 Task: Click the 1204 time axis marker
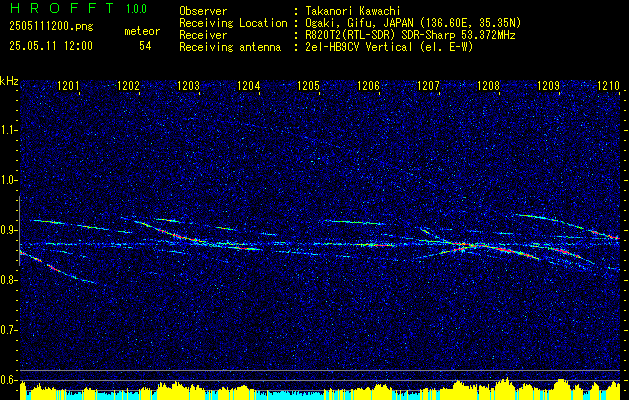(248, 85)
